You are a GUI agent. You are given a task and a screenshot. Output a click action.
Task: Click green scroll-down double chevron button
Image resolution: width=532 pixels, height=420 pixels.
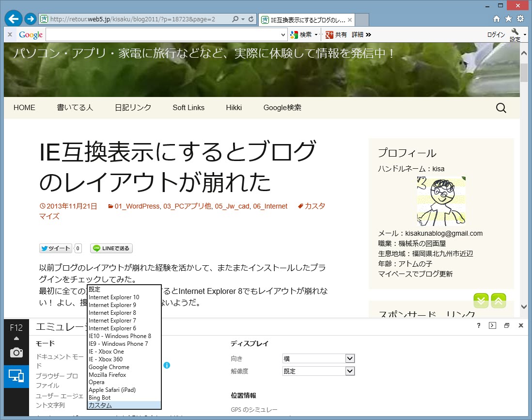tap(481, 301)
